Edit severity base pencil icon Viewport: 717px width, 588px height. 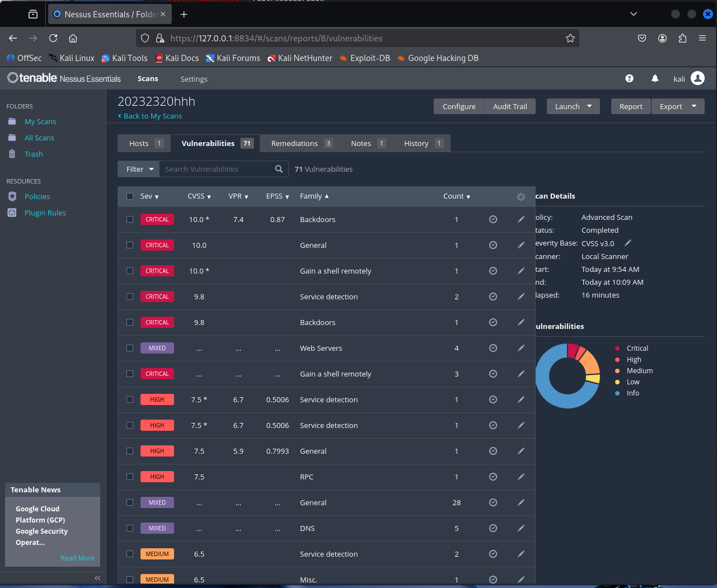click(628, 243)
